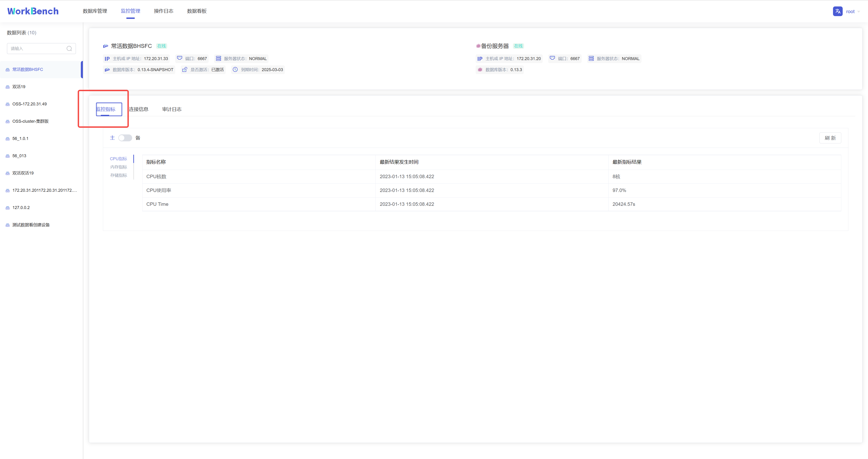The image size is (868, 459).
Task: Switch to the 连接信息 tab
Action: 139,109
